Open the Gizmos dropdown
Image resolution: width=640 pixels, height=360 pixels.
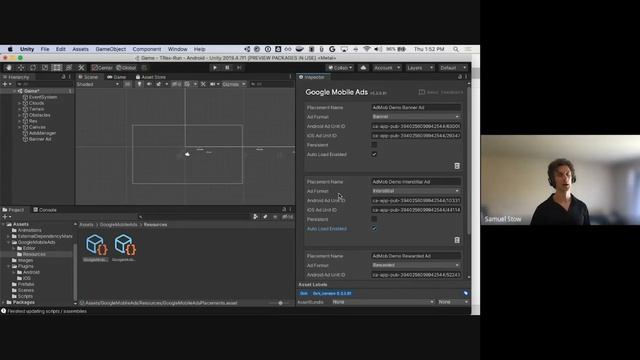pyautogui.click(x=234, y=84)
